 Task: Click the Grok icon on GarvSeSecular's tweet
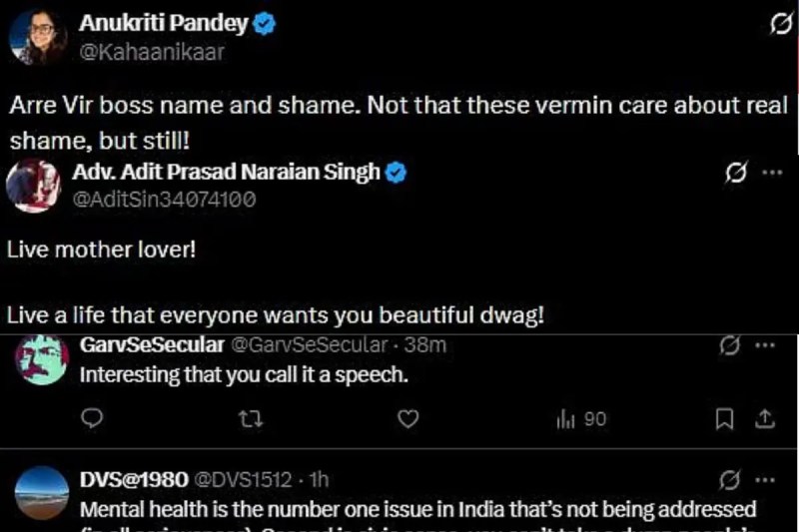click(729, 346)
